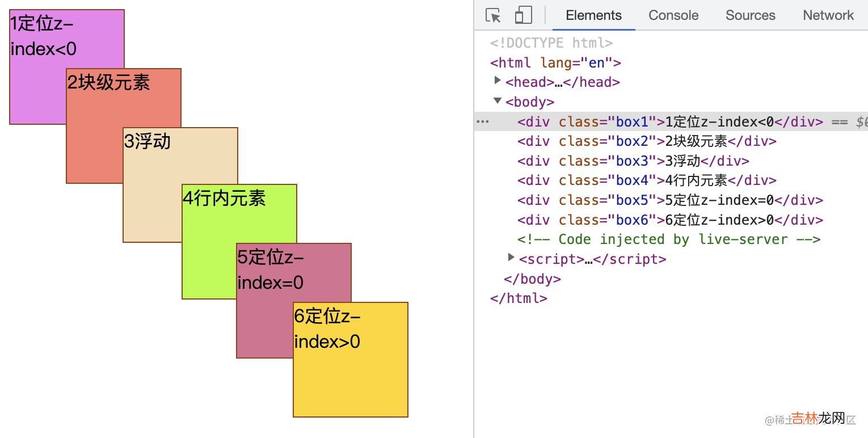Activate the inspect element picker icon
This screenshot has width=868, height=438.
(494, 15)
